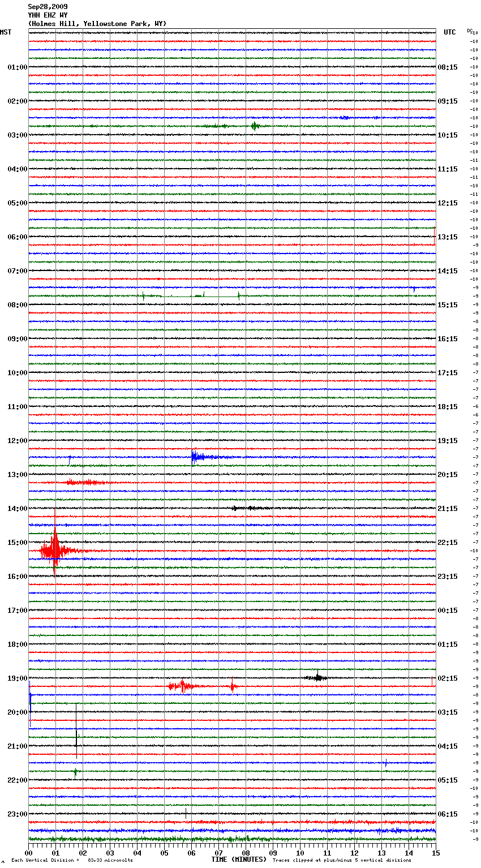Viewport: 481px width, 868px height.
Task: Select the 09:00 MST time label
Action: pos(18,339)
